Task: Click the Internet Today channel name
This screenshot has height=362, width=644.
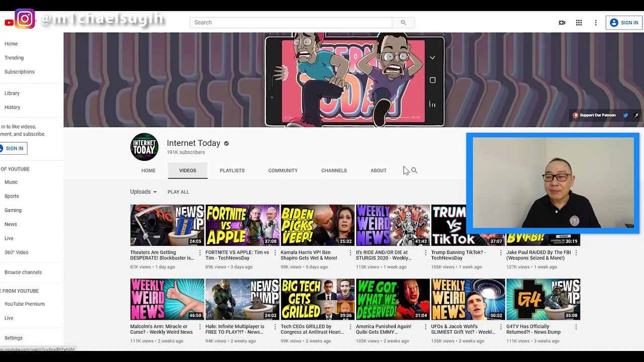Action: click(194, 143)
